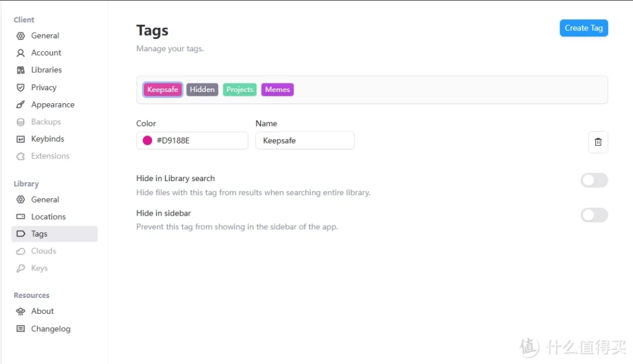This screenshot has width=633, height=364.
Task: Click the About icon in Resources
Action: [x=20, y=311]
